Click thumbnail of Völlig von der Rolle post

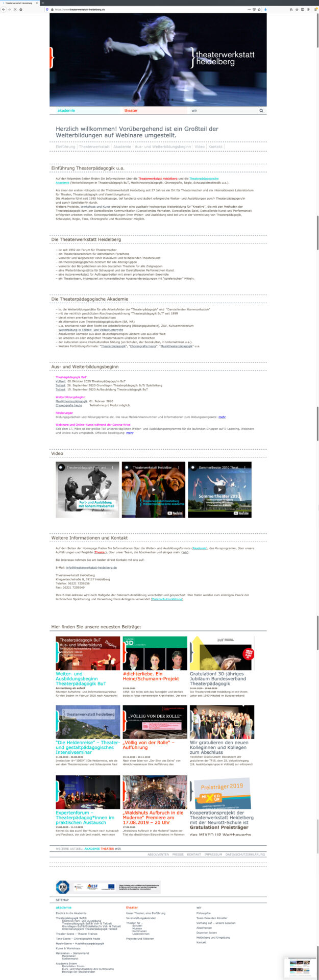click(155, 722)
